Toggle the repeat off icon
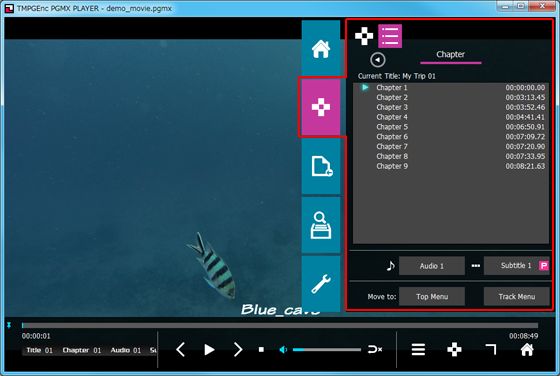Image resolution: width=560 pixels, height=376 pixels. pyautogui.click(x=375, y=349)
